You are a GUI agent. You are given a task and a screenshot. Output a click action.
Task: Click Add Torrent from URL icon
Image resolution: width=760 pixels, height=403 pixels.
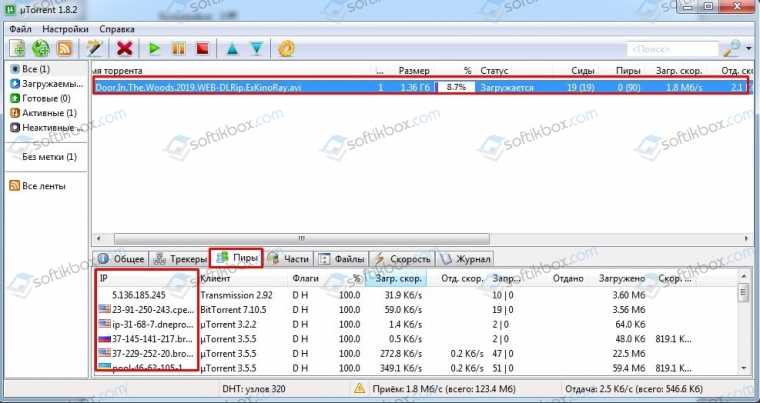[x=41, y=48]
